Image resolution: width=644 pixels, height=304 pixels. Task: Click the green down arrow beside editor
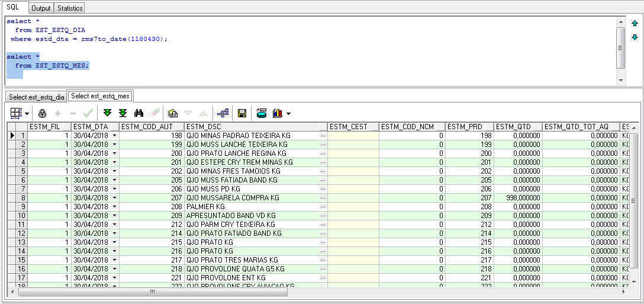(635, 37)
